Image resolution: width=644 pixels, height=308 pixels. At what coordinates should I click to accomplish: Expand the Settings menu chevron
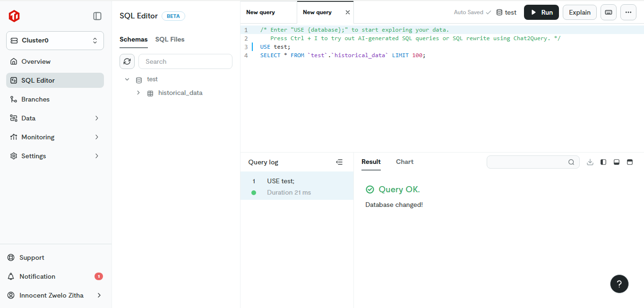(97, 156)
